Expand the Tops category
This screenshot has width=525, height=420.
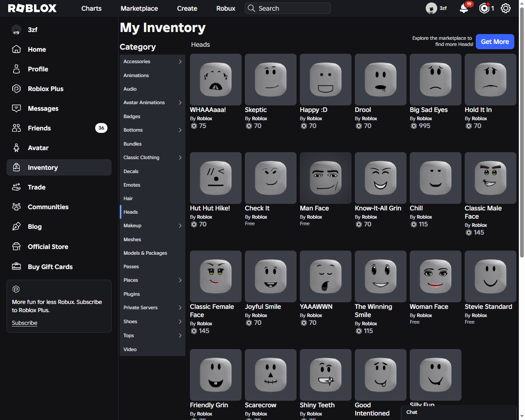pos(180,336)
